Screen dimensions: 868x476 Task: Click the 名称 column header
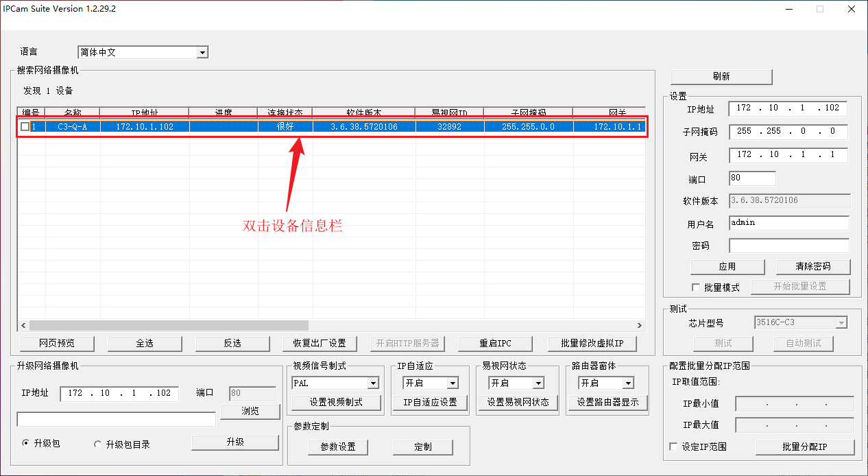pyautogui.click(x=73, y=112)
